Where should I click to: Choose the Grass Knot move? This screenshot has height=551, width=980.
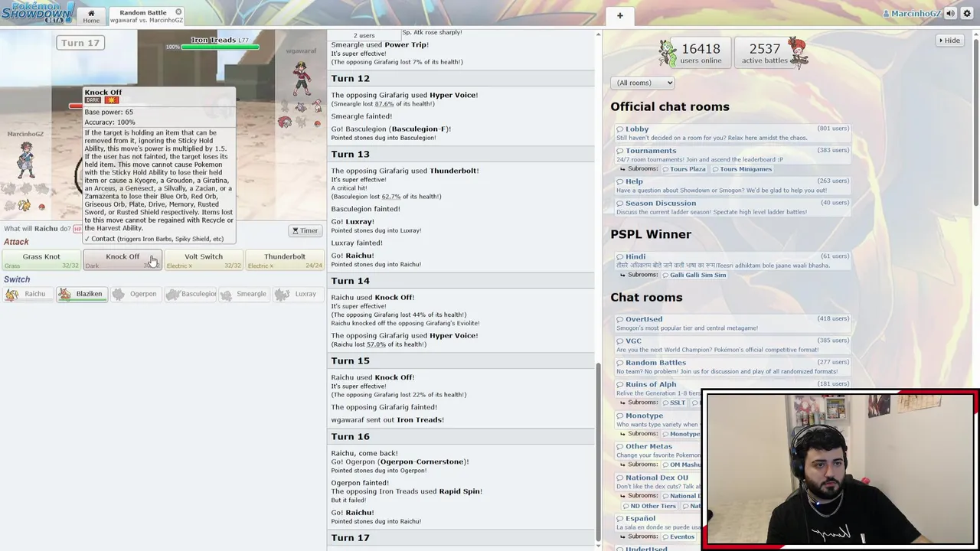click(x=41, y=261)
